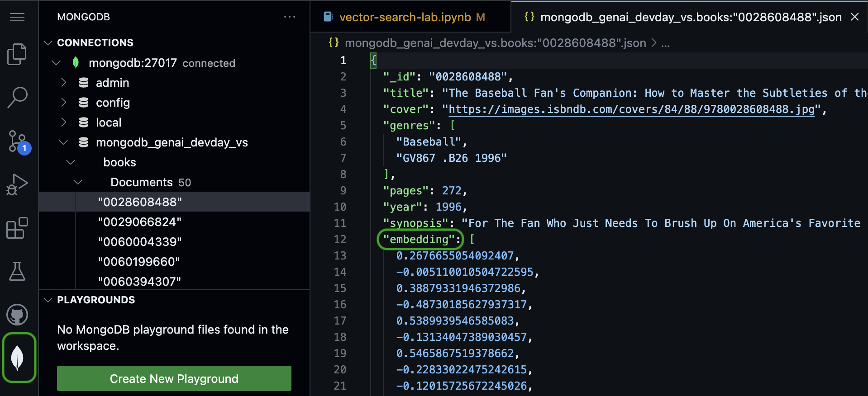Open the GitHub view in activity bar
The width and height of the screenshot is (868, 396).
pyautogui.click(x=17, y=315)
